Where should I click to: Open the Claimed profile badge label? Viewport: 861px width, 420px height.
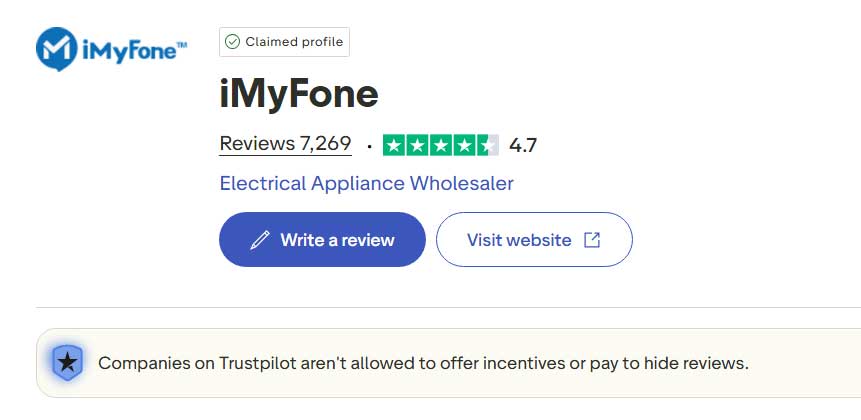tap(293, 42)
